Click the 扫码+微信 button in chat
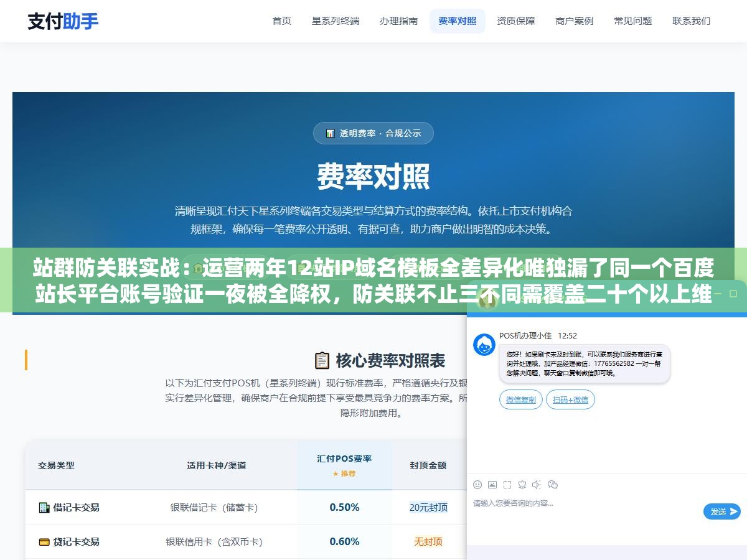747x560 pixels. point(570,399)
